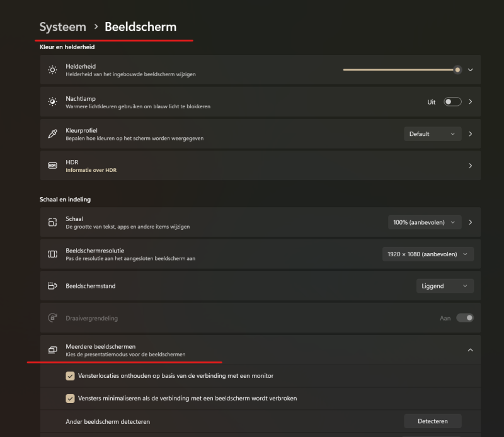This screenshot has width=504, height=437.
Task: Click the Beeldschermstand icon
Action: (52, 286)
